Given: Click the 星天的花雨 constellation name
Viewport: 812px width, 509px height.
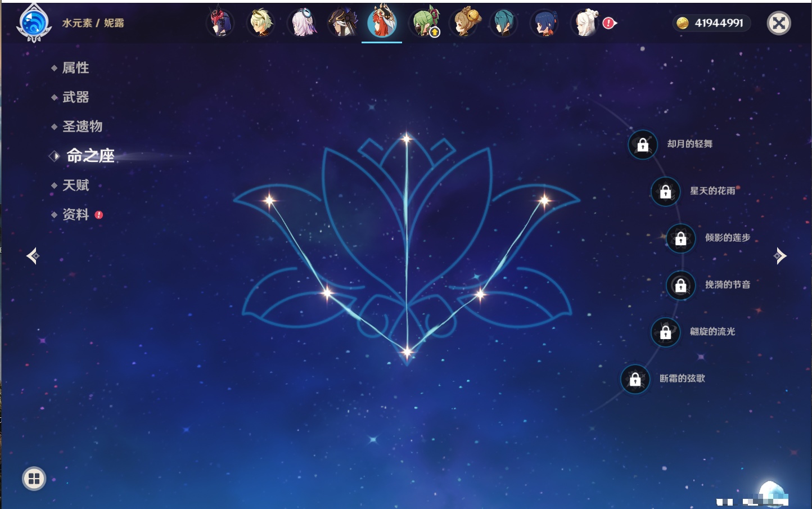Looking at the screenshot, I should [712, 191].
